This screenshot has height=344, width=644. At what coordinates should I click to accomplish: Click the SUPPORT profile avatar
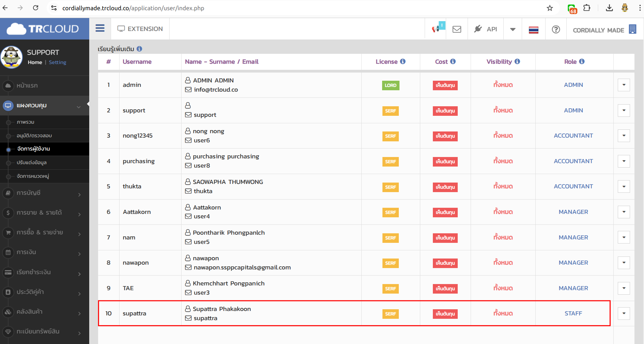coord(12,57)
